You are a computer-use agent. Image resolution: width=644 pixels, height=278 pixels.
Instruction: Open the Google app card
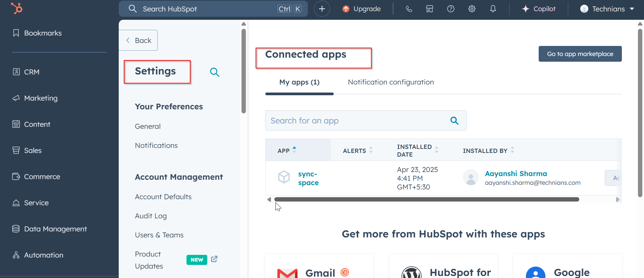click(568, 266)
